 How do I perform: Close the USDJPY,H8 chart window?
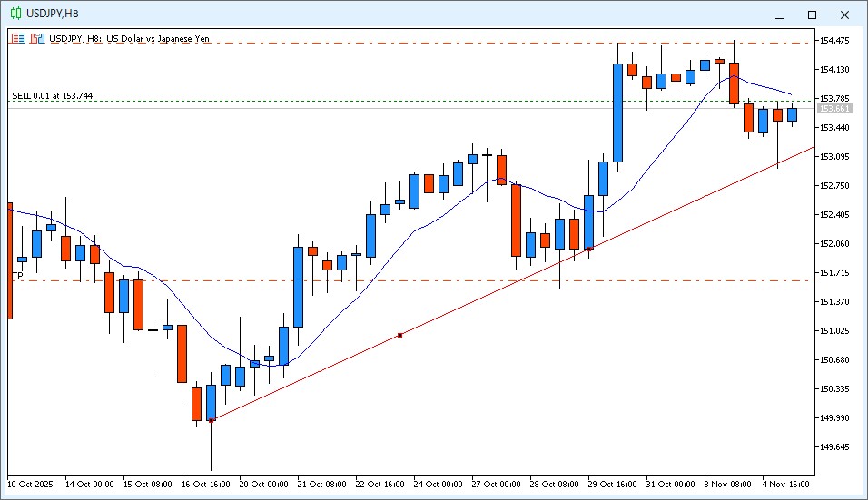tap(845, 15)
